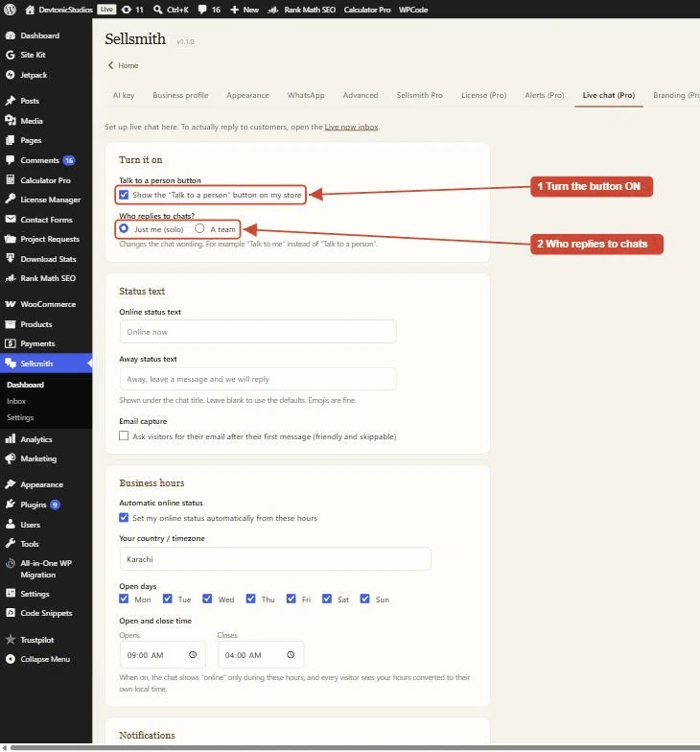700x752 pixels.
Task: Click the Online status text input
Action: pyautogui.click(x=258, y=332)
